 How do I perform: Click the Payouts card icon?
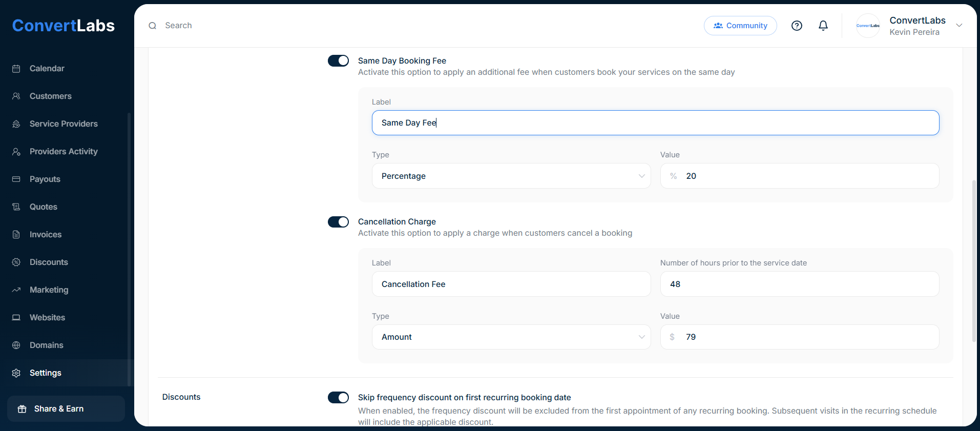pyautogui.click(x=16, y=179)
